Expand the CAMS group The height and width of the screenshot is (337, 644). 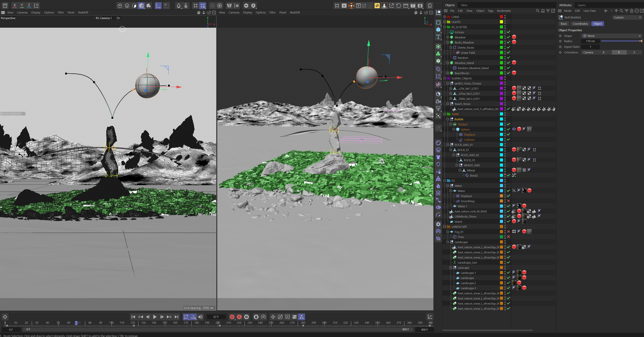[x=445, y=17]
